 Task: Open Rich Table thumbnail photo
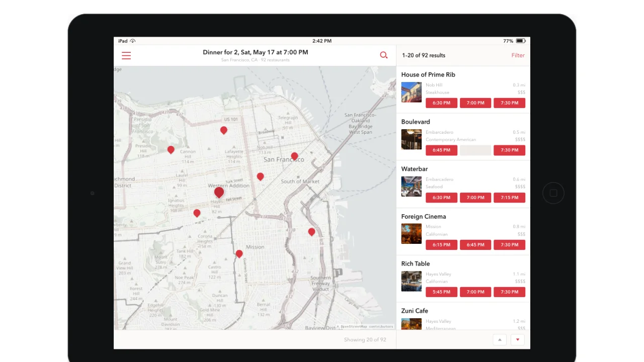(412, 281)
